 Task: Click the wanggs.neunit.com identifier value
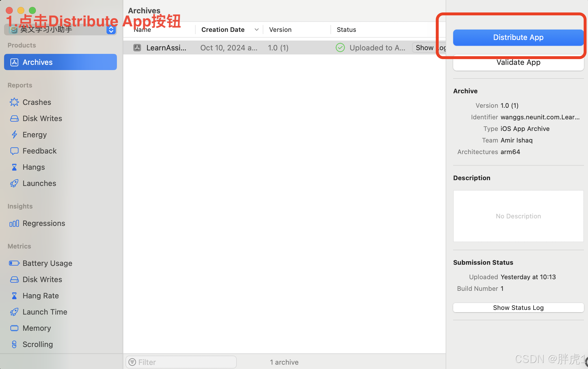[540, 117]
